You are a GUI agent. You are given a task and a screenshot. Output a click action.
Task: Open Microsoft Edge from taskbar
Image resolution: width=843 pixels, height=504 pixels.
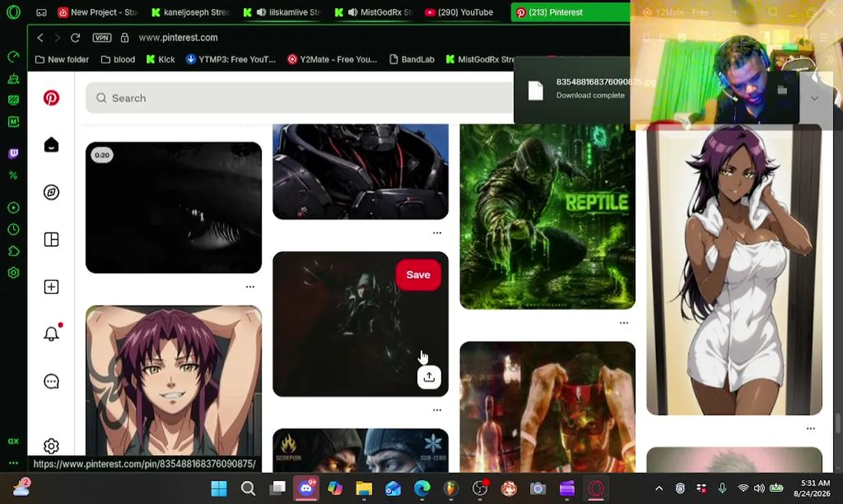point(422,488)
